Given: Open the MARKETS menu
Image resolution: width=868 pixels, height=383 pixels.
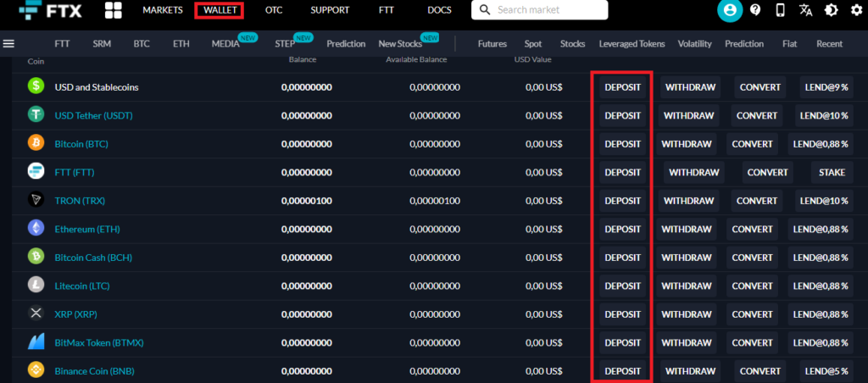Looking at the screenshot, I should [163, 10].
